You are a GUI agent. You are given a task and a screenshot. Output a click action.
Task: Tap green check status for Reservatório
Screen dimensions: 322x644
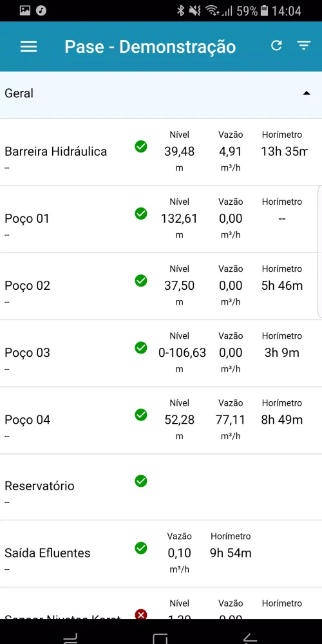(x=141, y=480)
